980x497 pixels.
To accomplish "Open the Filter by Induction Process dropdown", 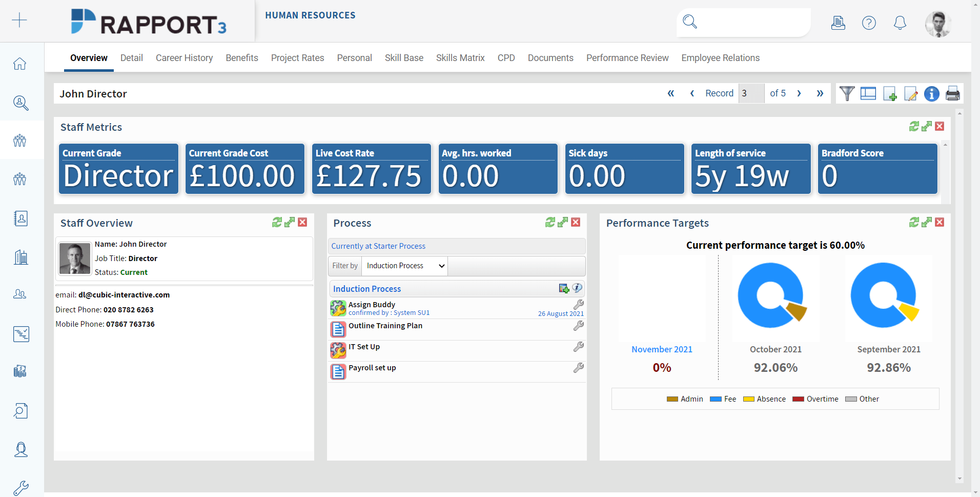I will click(x=404, y=266).
